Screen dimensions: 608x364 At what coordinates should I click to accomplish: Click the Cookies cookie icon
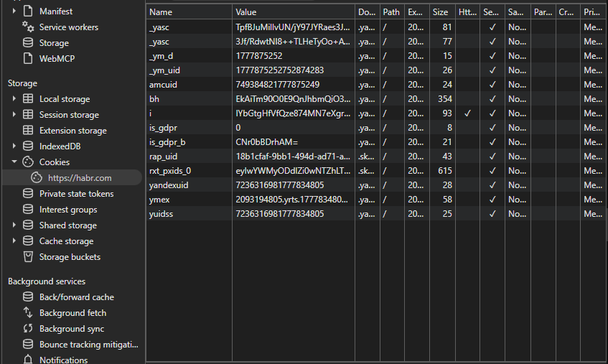tap(28, 162)
